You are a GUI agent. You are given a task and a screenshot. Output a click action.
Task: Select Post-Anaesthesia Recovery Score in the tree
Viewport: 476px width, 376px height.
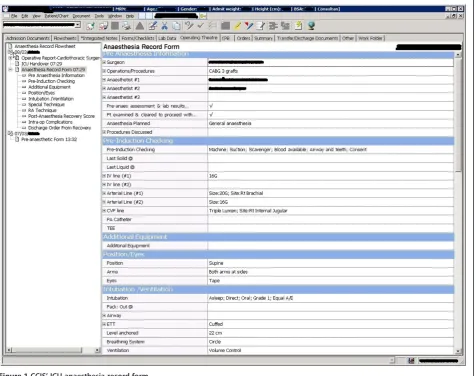point(61,116)
